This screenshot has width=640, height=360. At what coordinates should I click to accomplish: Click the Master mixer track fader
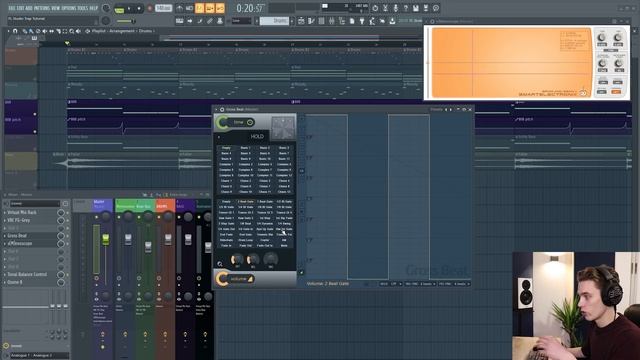pyautogui.click(x=106, y=240)
